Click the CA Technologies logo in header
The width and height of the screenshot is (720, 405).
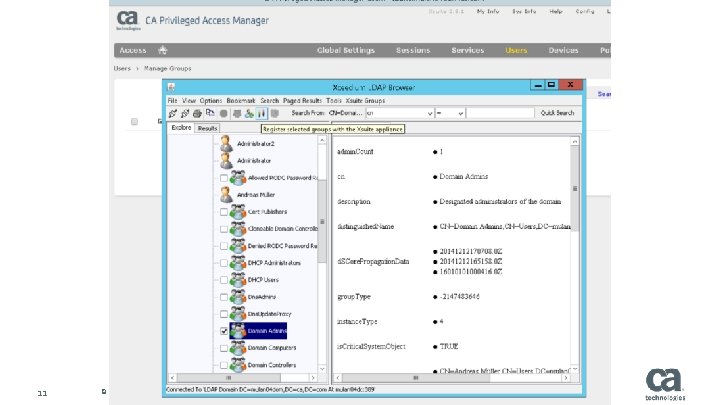128,21
